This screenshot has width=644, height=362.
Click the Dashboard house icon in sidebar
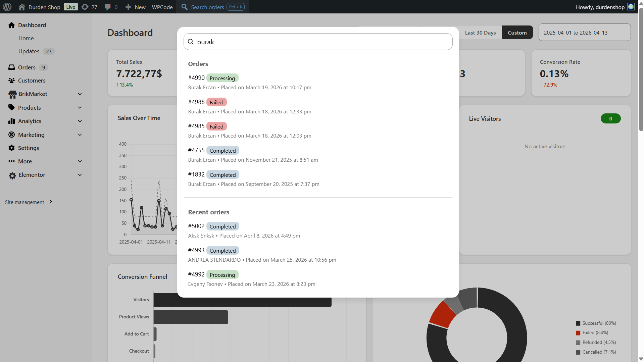pyautogui.click(x=12, y=25)
